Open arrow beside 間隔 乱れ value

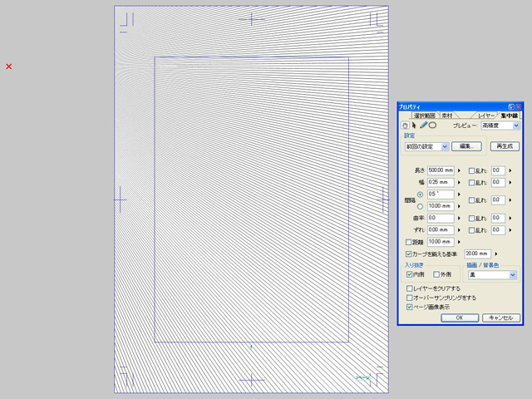(510, 200)
